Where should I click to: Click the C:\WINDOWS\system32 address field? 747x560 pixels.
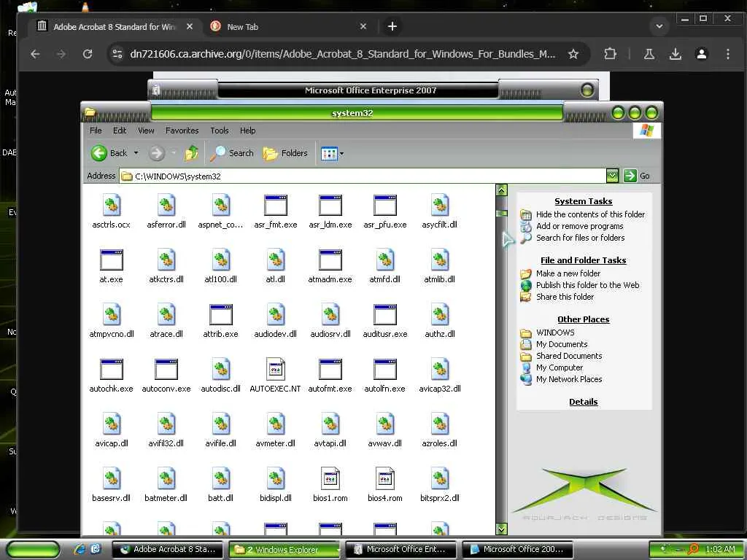pos(362,176)
